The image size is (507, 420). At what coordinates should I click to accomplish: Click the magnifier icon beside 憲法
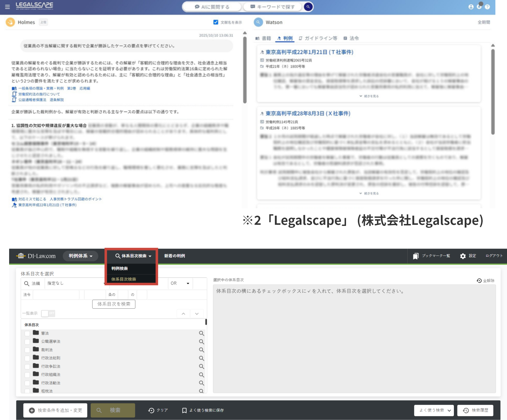click(x=201, y=333)
